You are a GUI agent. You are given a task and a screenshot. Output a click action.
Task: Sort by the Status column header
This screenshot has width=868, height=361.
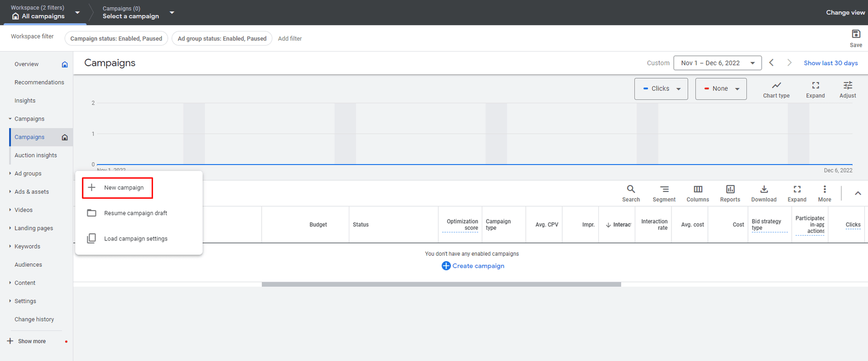(360, 225)
